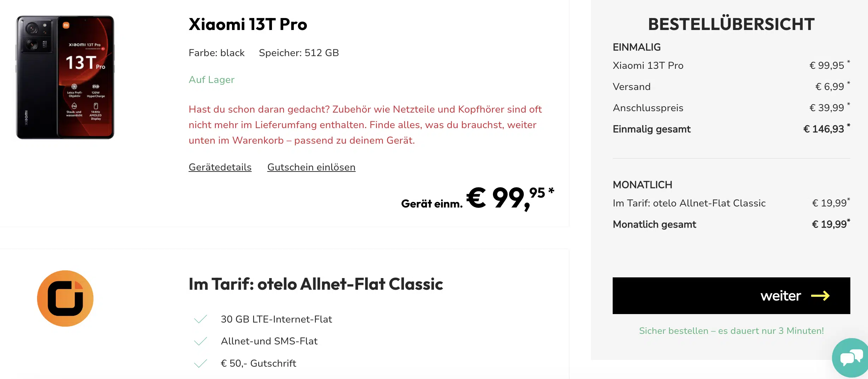This screenshot has height=379, width=868.
Task: Click checkmark beside € 50,- Gutschrift
Action: point(201,363)
